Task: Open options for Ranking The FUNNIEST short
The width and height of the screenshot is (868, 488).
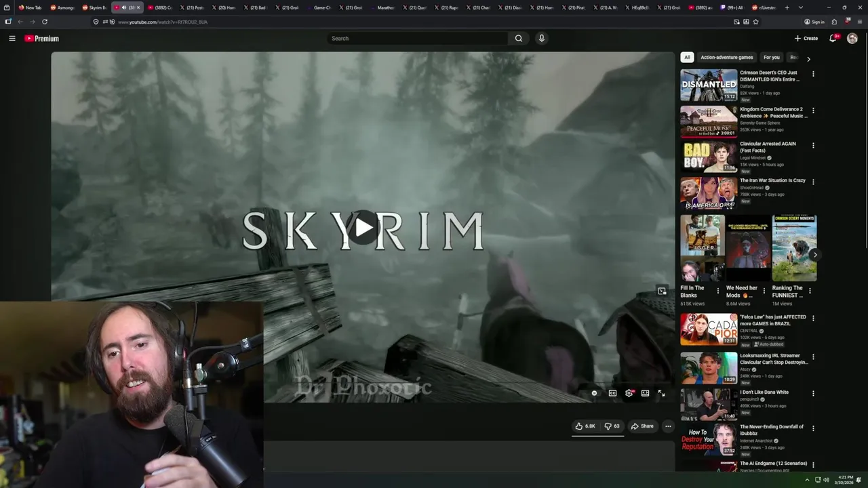Action: (x=810, y=291)
